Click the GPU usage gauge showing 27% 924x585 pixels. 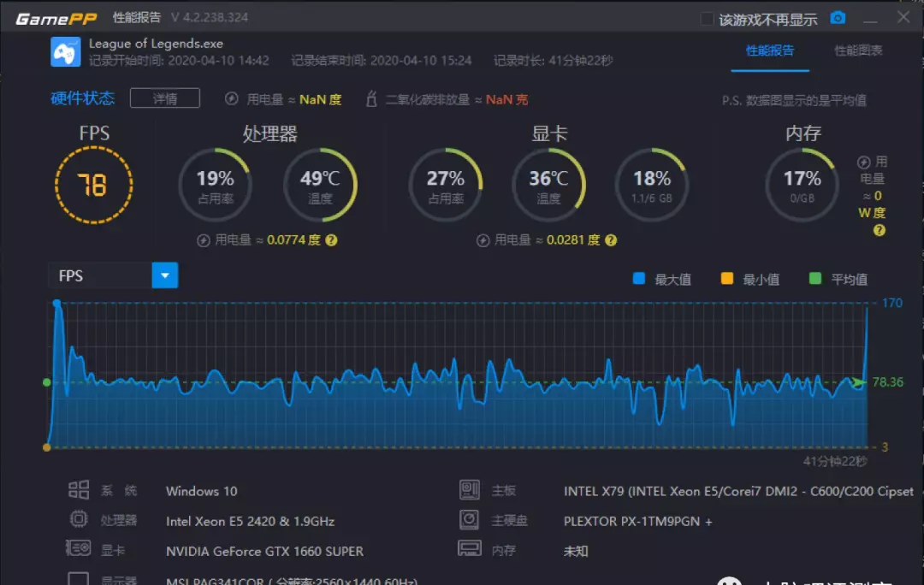446,185
